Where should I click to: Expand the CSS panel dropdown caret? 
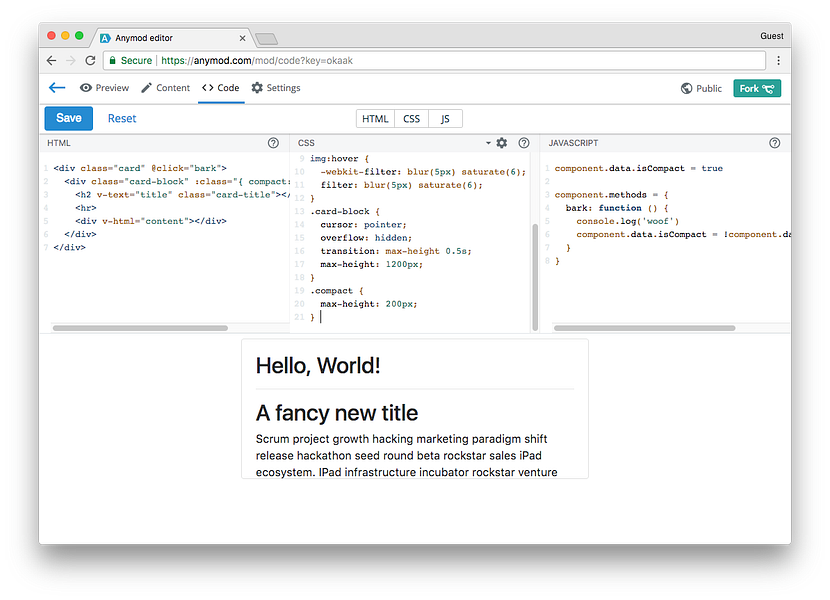point(488,143)
